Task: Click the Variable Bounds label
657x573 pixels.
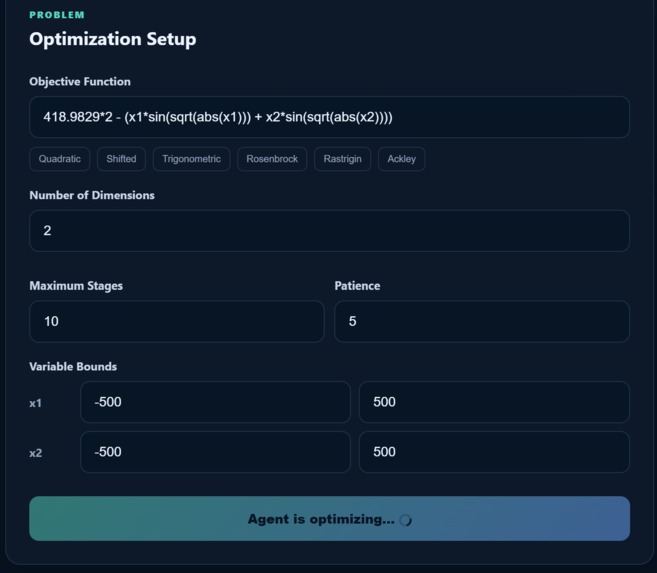Action: coord(73,367)
